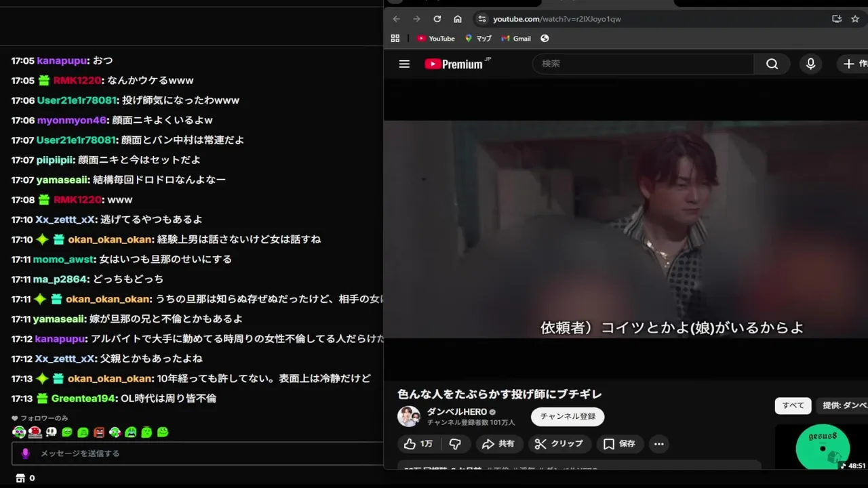Dislike the video
Image resolution: width=868 pixels, height=488 pixels.
point(455,444)
